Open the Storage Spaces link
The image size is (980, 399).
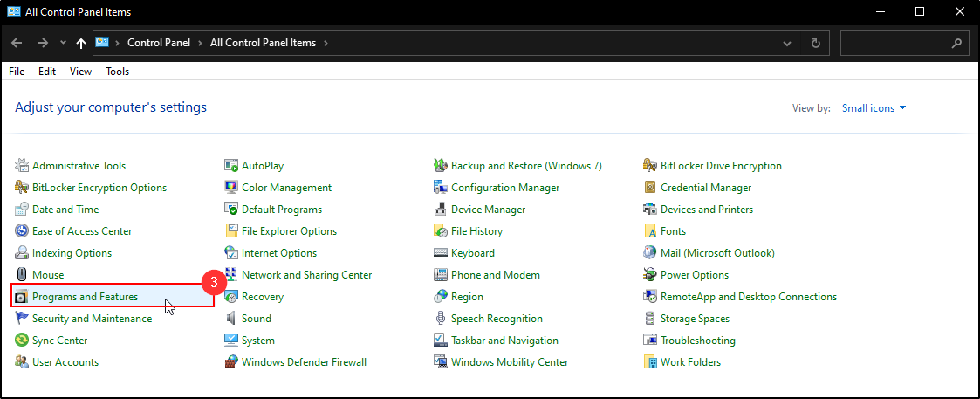click(x=695, y=319)
